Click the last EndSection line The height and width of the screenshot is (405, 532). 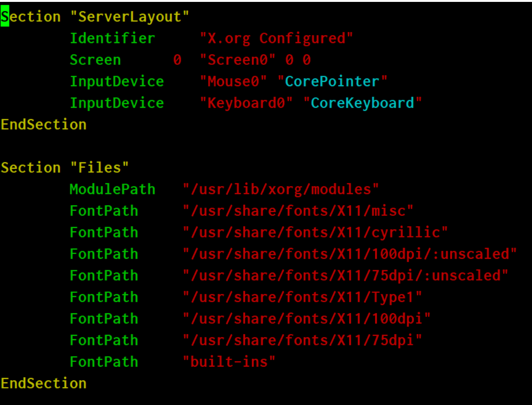[x=44, y=383]
